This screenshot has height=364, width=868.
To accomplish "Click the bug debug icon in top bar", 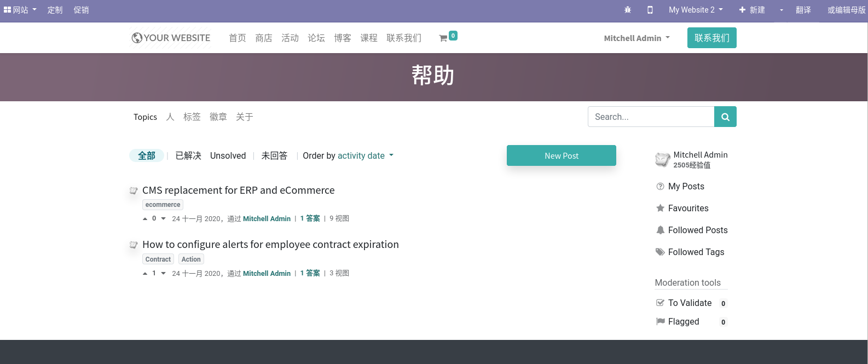I will (628, 10).
